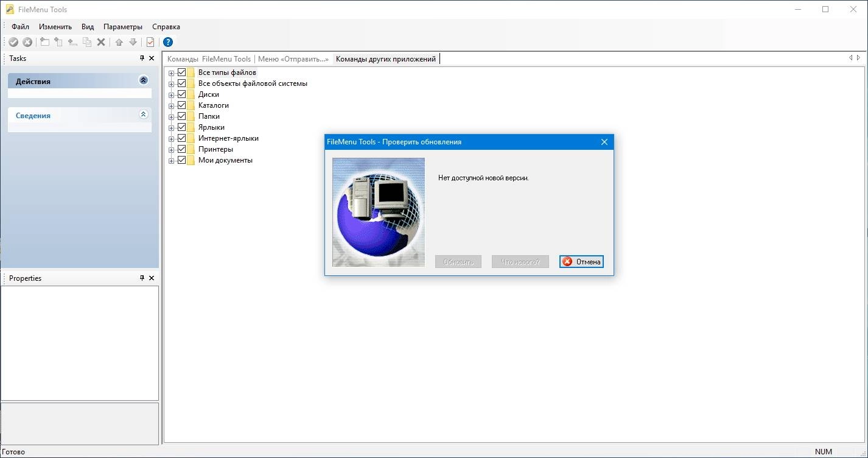
Task: Click the document checkmark toolbar icon
Action: tap(150, 42)
